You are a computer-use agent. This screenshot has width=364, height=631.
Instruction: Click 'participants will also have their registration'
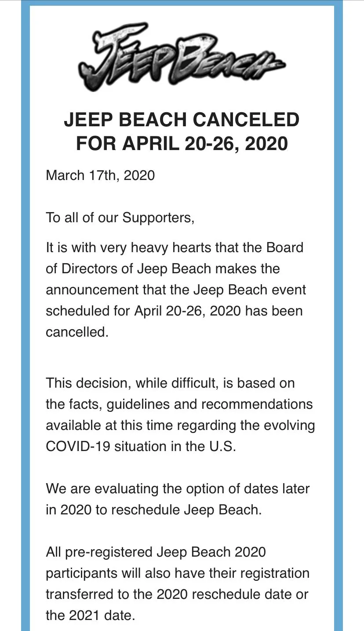[x=178, y=573]
